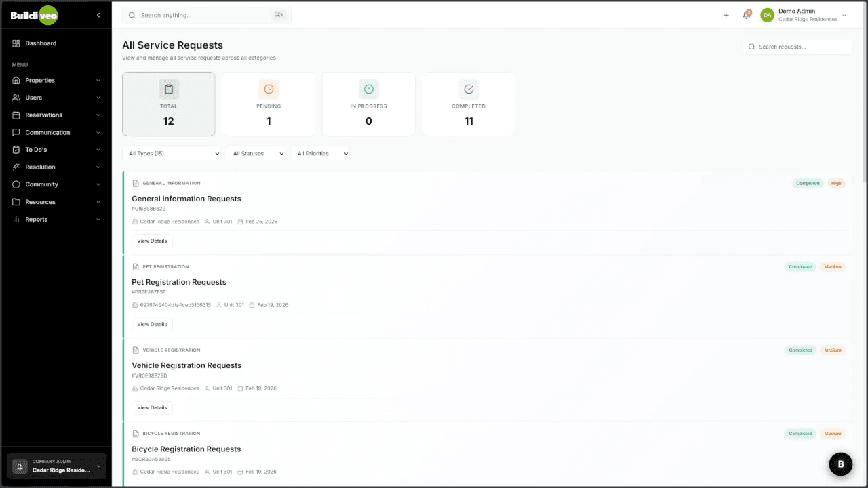
Task: Select the Reports bar-chart icon in sidebar
Action: [x=16, y=219]
